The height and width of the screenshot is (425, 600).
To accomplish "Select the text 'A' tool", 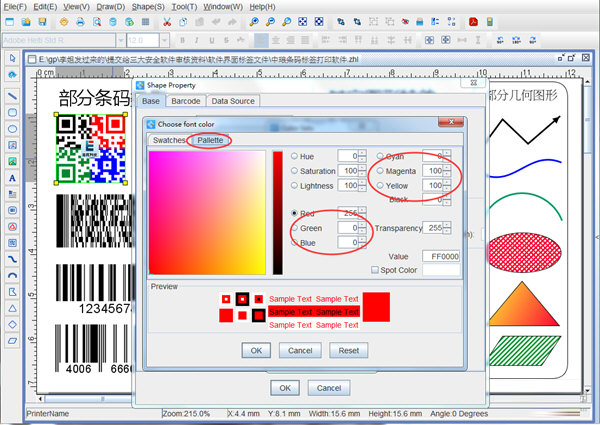I will (12, 177).
